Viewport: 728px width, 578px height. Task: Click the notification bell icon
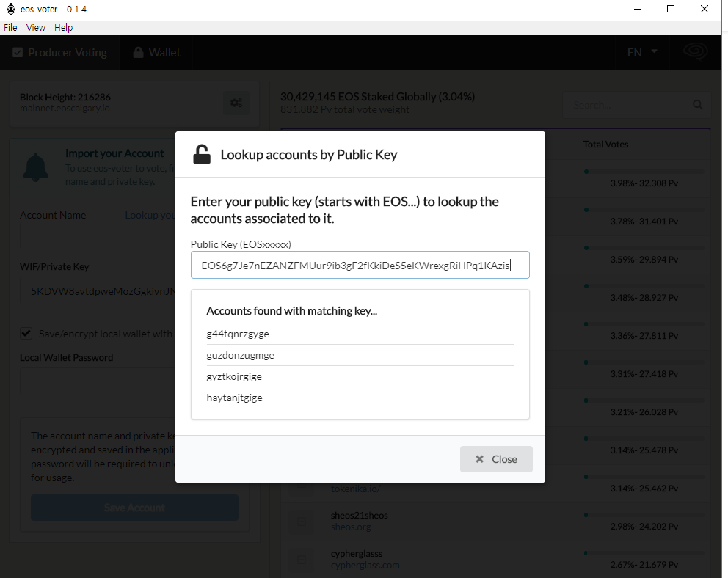36,167
